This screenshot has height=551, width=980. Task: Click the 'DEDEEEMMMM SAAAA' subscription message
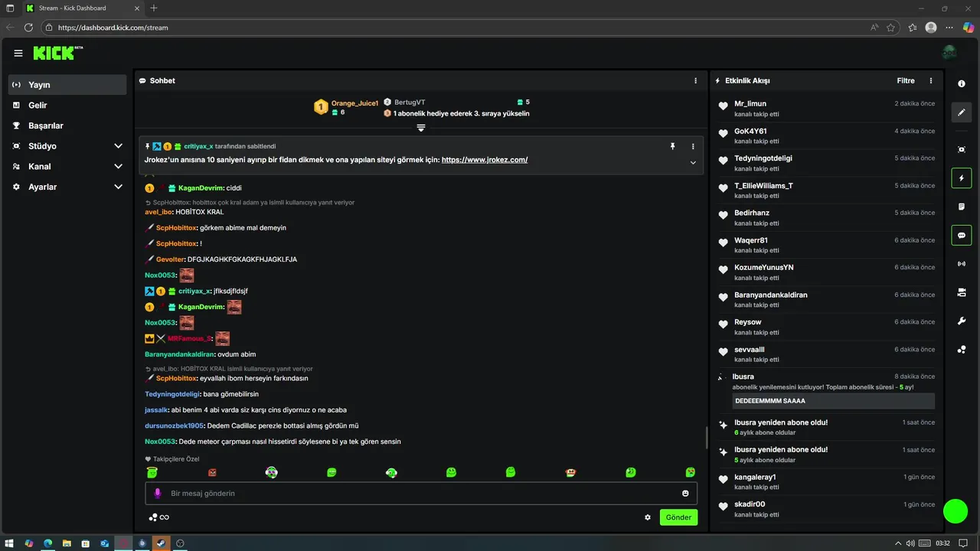coord(833,401)
